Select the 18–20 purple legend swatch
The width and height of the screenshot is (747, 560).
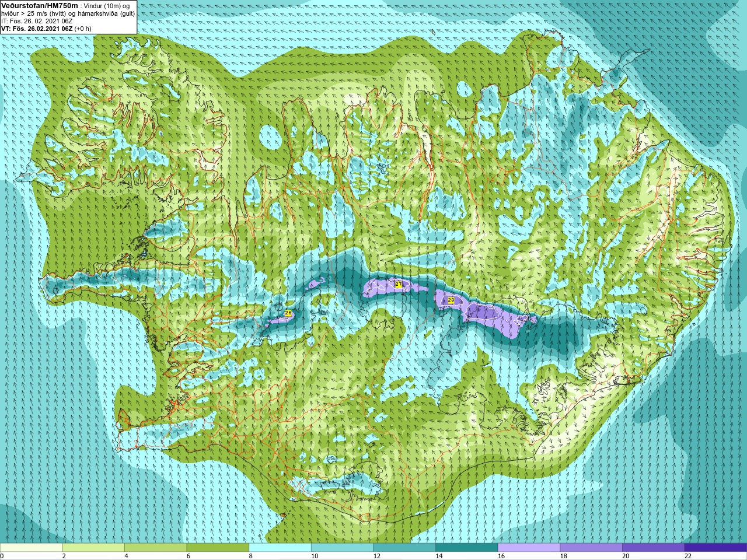click(591, 548)
